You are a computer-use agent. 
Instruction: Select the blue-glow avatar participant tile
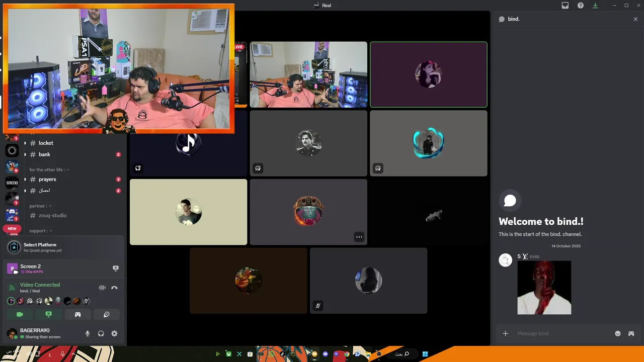click(x=429, y=143)
